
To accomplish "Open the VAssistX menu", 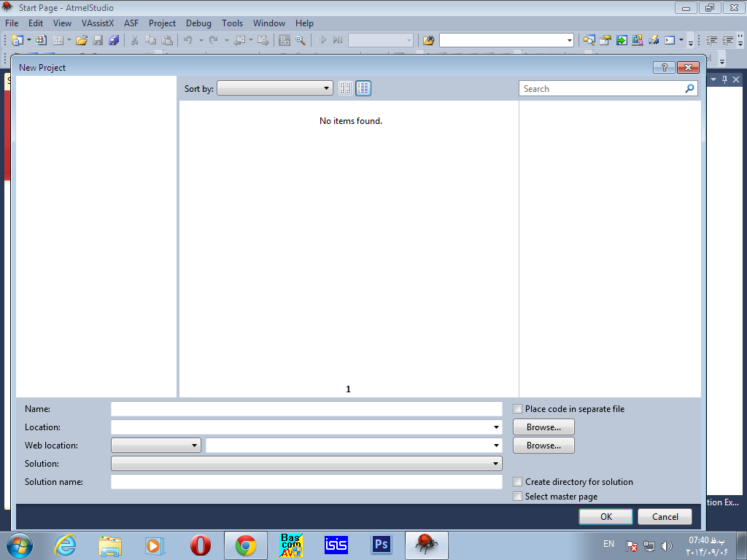I will (x=98, y=23).
